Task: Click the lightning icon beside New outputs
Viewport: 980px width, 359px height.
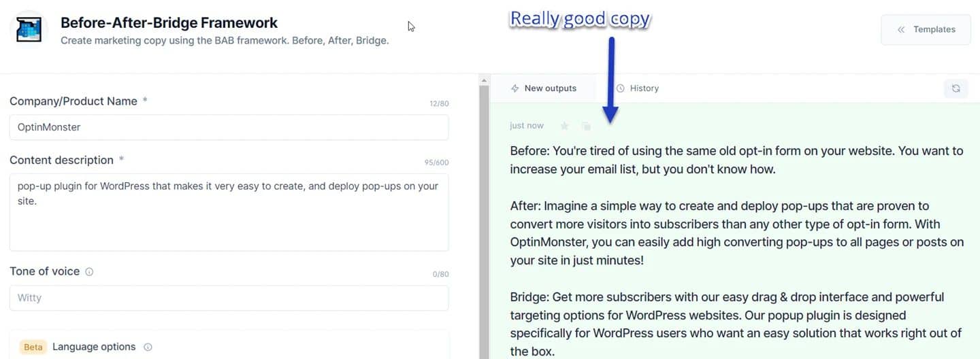Action: [515, 88]
